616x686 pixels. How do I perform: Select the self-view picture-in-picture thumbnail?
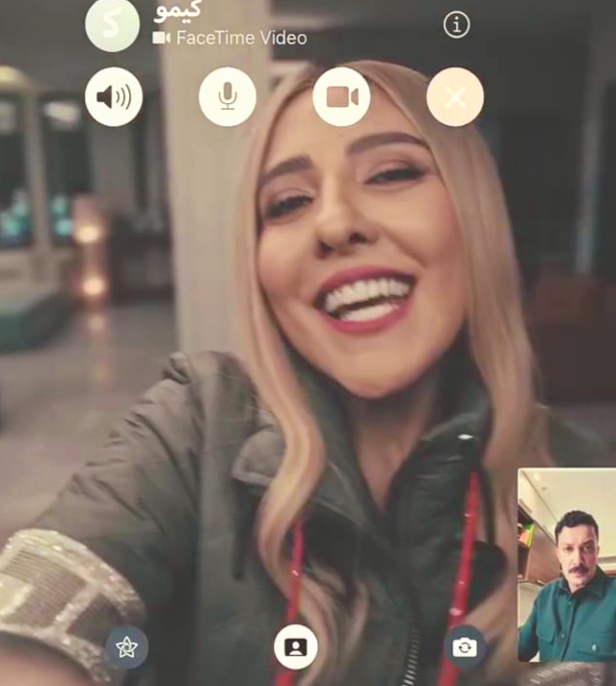(x=566, y=565)
